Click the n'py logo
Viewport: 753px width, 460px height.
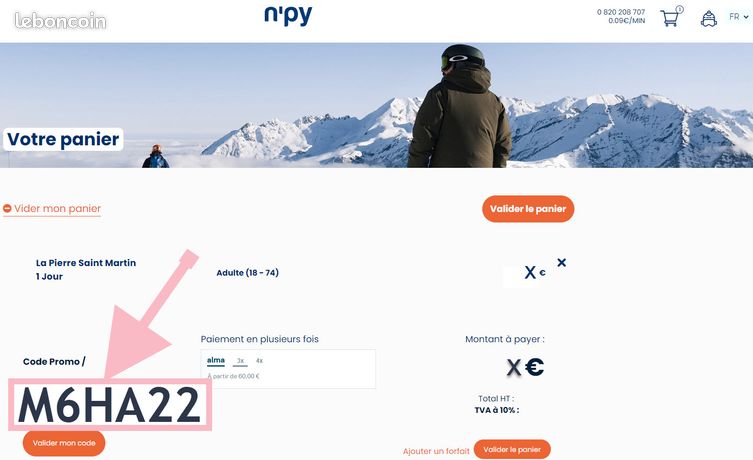[288, 15]
